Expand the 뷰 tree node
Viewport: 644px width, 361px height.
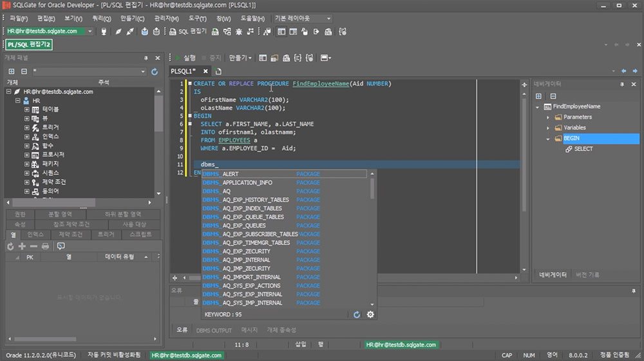tap(26, 119)
